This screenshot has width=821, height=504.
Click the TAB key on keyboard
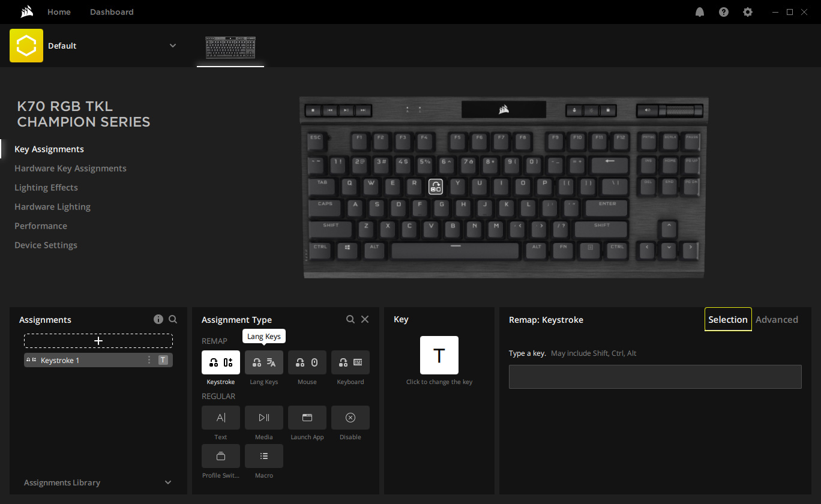point(323,186)
